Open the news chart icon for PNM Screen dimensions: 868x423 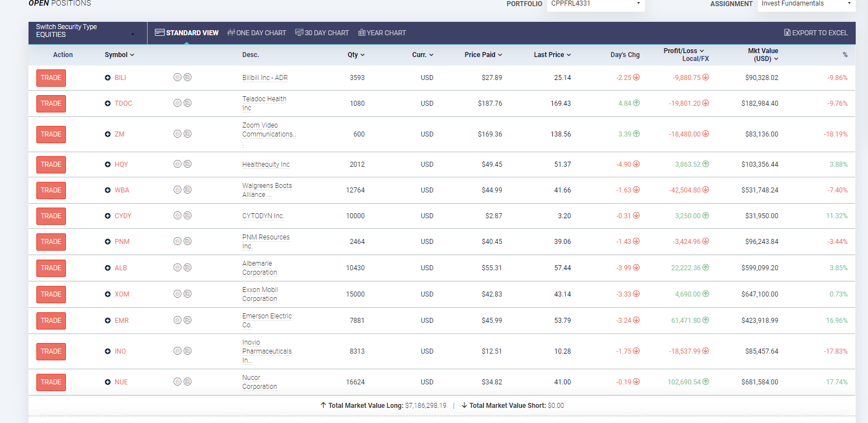click(x=188, y=241)
